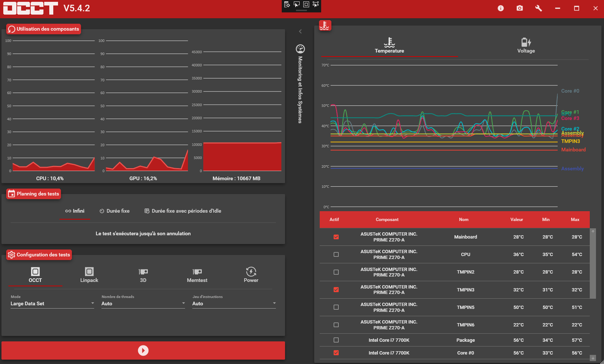Uncheck the Mainboard sensor checkbox

(336, 237)
